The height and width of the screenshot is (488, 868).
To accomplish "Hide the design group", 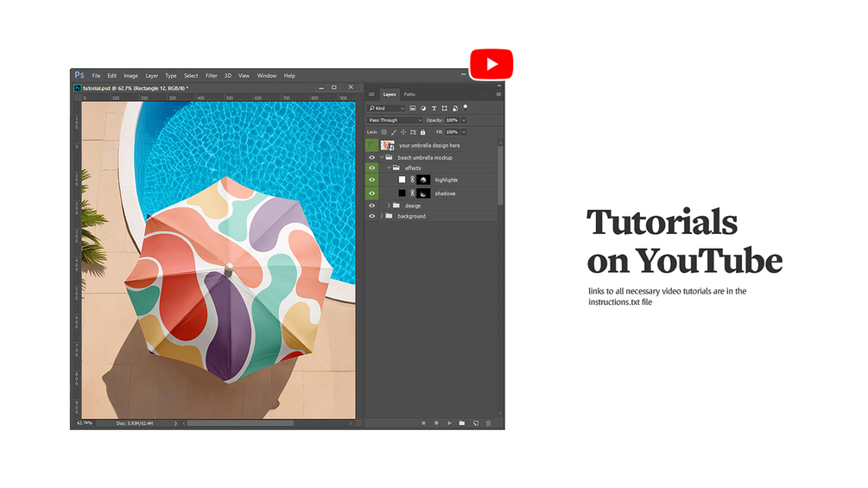I will click(372, 206).
